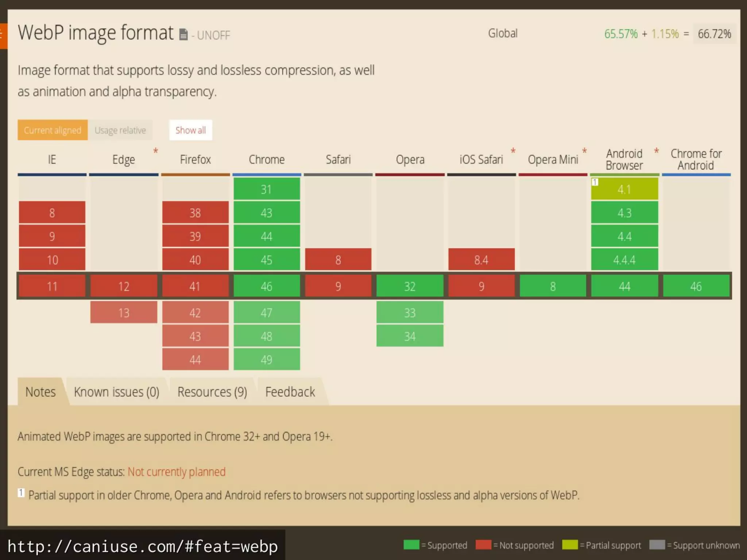Enable the Current aligned view

point(53,130)
